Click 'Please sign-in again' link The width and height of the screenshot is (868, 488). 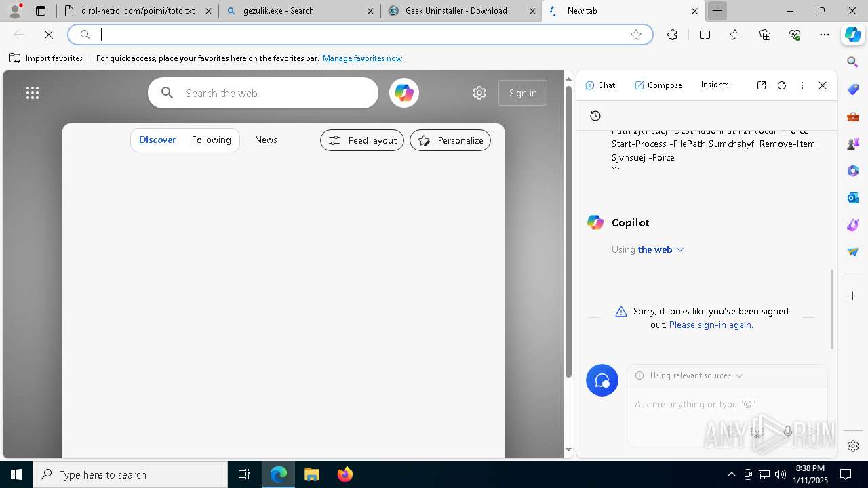pyautogui.click(x=710, y=325)
